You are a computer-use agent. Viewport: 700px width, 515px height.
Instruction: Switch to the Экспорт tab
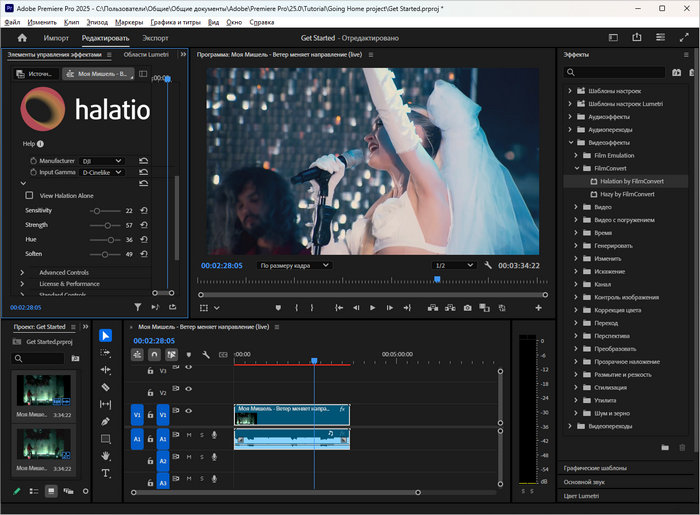(155, 38)
